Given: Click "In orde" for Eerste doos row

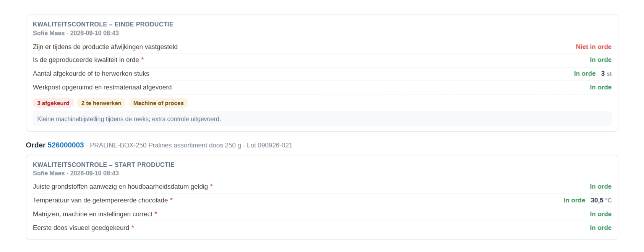Looking at the screenshot, I should [600, 228].
